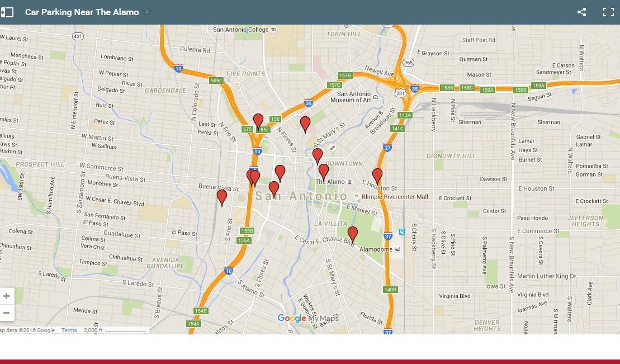This screenshot has width=620, height=364.
Task: Click the San Antonio city label
Action: click(x=301, y=196)
